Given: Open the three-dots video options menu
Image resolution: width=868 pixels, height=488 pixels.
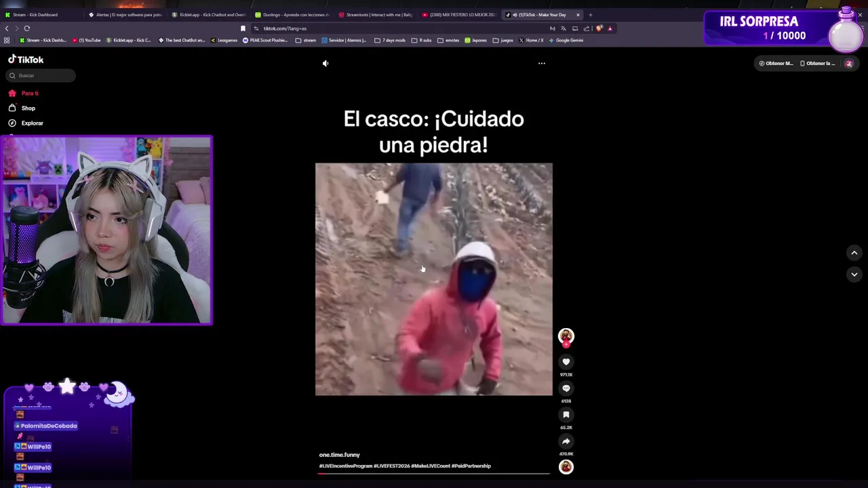Looking at the screenshot, I should tap(542, 63).
